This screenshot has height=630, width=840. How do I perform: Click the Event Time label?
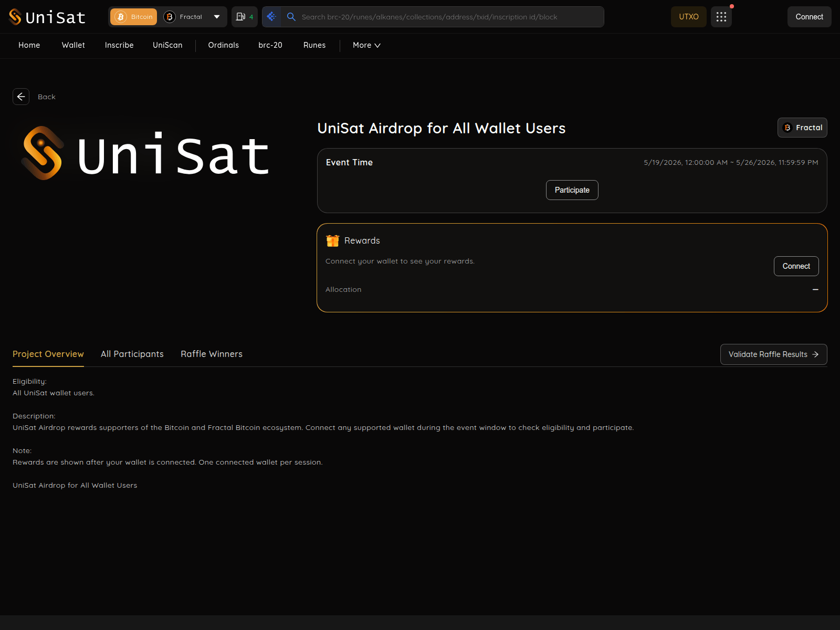coord(349,163)
